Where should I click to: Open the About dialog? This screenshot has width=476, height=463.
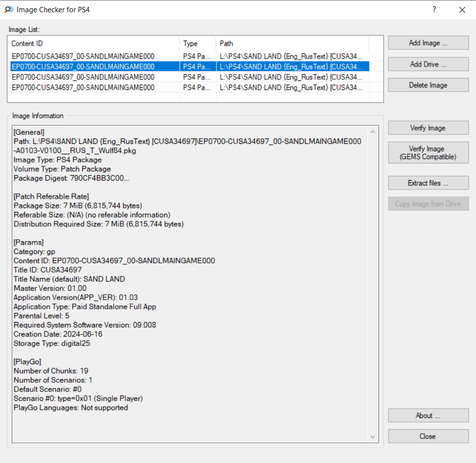point(428,416)
